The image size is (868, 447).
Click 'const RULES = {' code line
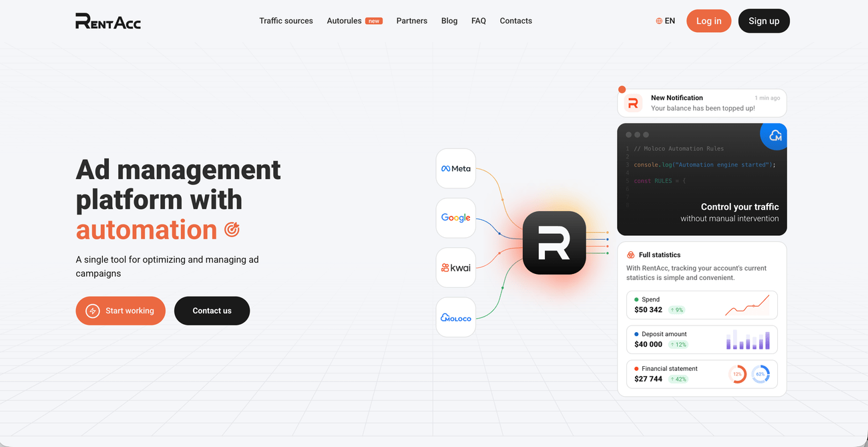[x=660, y=181]
